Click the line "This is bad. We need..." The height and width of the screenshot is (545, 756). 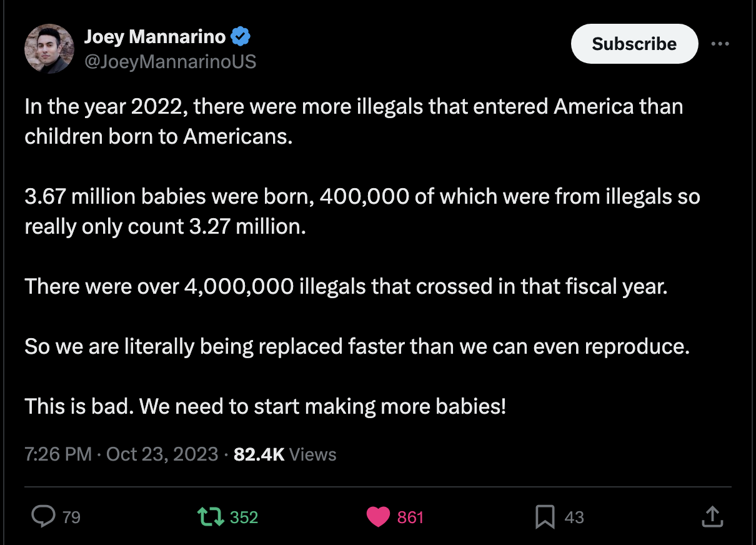[x=266, y=406]
